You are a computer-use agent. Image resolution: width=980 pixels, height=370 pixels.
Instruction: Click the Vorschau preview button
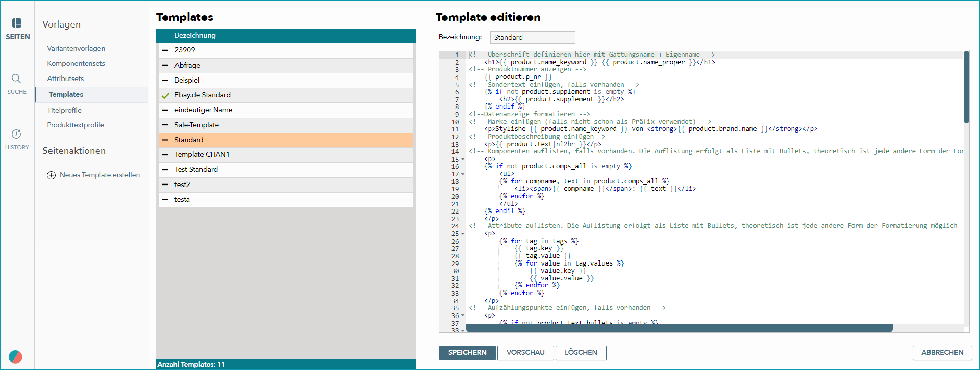(x=525, y=353)
